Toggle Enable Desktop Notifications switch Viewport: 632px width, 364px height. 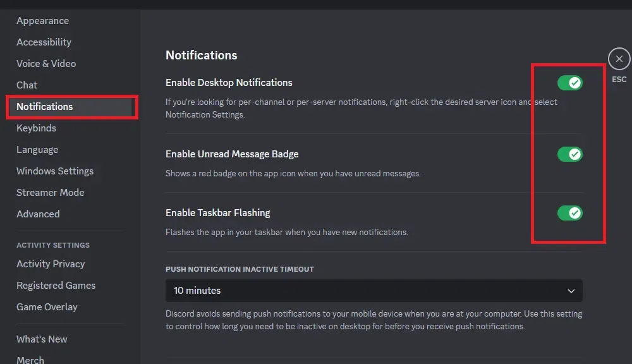pos(569,83)
